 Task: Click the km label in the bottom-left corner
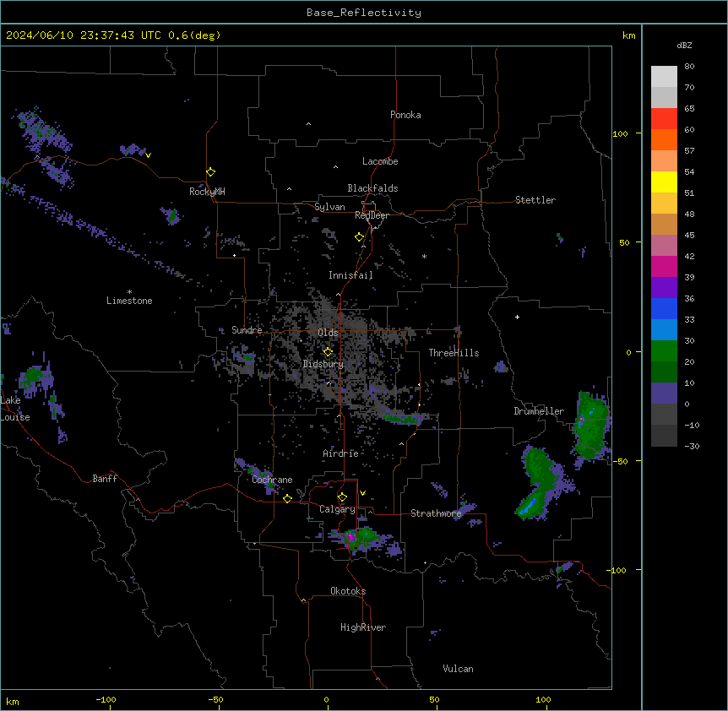tap(13, 701)
